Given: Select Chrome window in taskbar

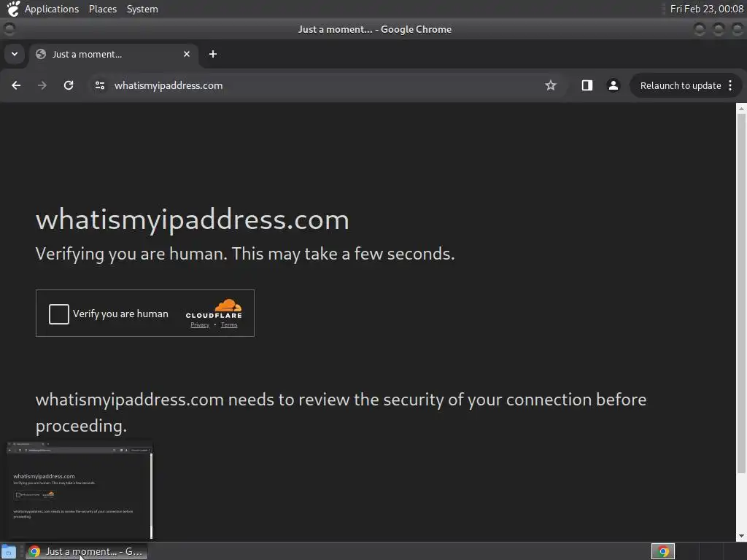Looking at the screenshot, I should 86,551.
